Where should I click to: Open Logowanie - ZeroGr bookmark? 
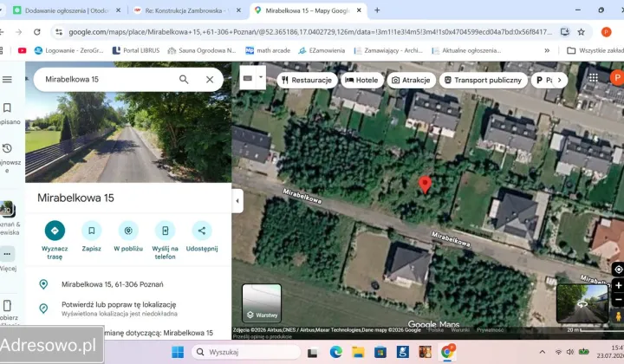coord(68,50)
